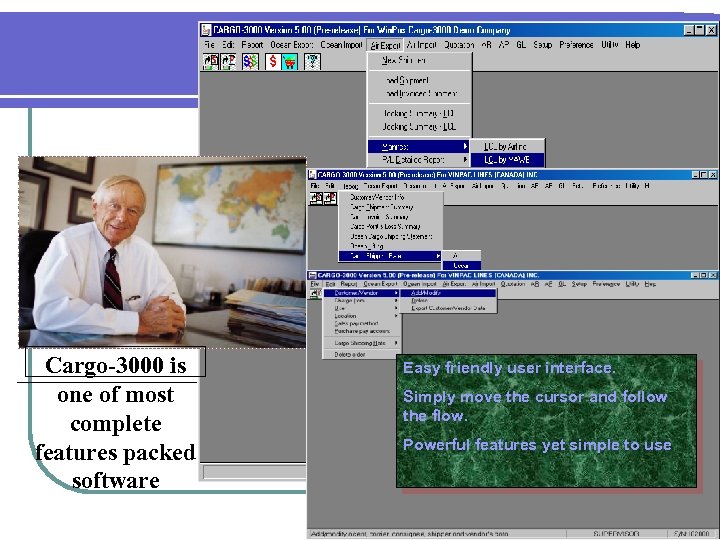
Task: Select Export Customer/Vendor Data item
Action: coord(449,308)
